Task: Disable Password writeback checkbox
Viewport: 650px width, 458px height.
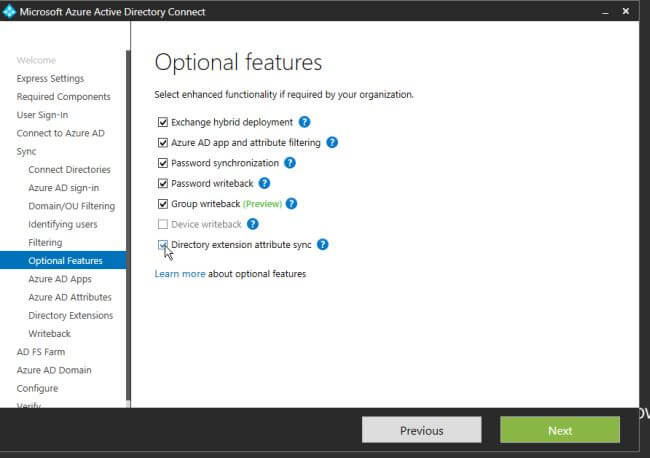Action: click(162, 183)
